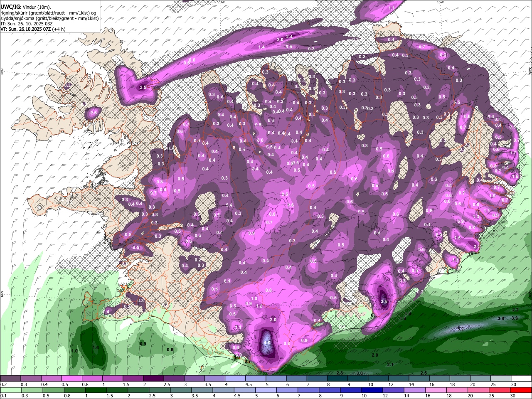Click the darkest purple 2 snow-scale swatch
This screenshot has width=532, height=399.
point(153,379)
